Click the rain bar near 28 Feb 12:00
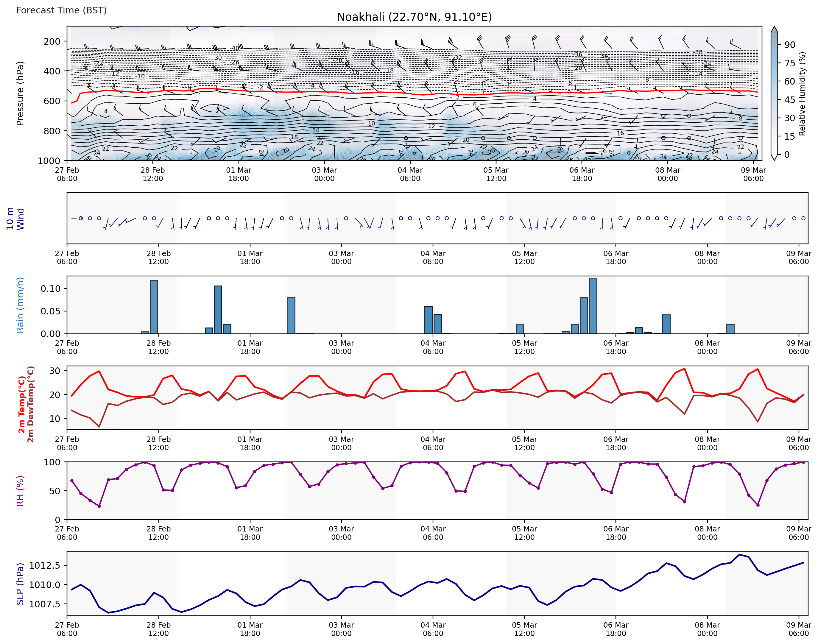This screenshot has width=818, height=644. pyautogui.click(x=154, y=307)
